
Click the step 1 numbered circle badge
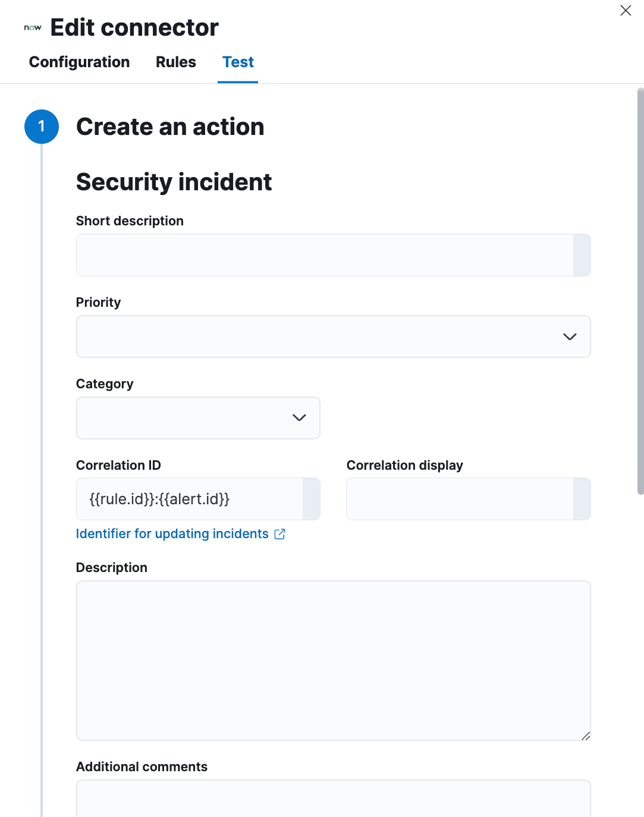(x=42, y=127)
